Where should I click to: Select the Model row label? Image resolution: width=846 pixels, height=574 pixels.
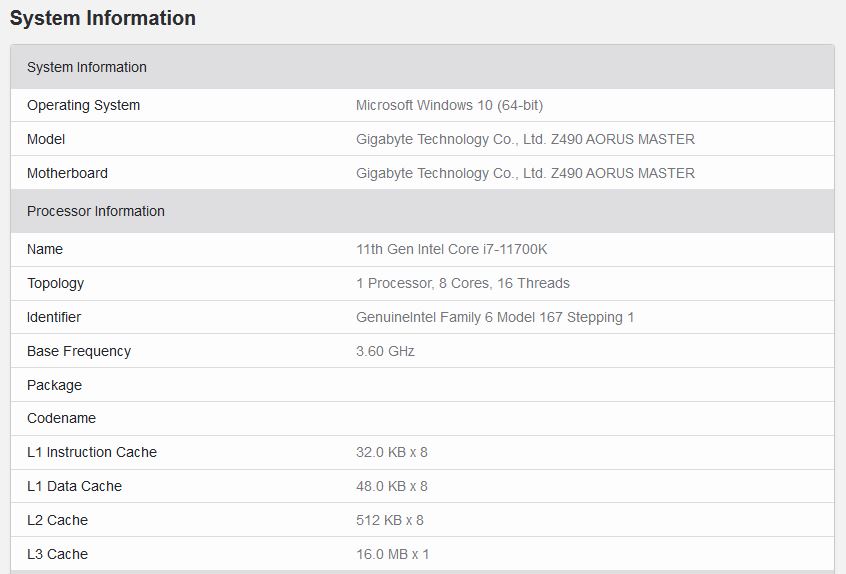(x=46, y=139)
